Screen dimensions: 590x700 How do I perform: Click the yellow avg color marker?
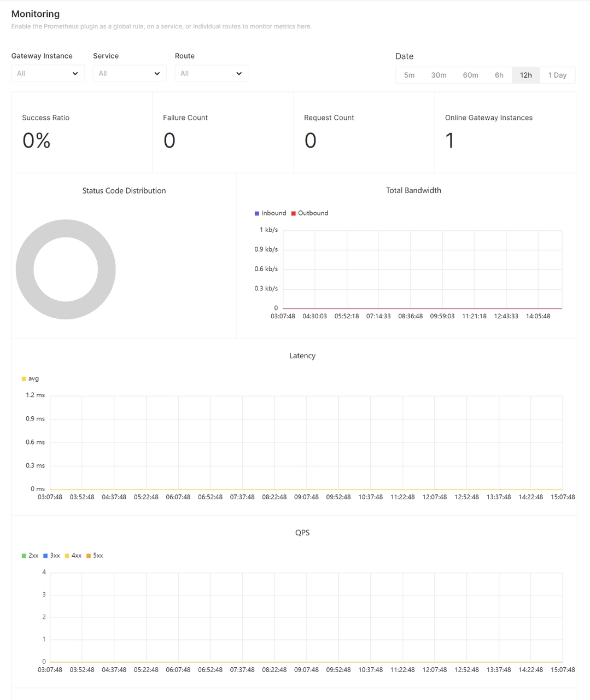coord(23,378)
